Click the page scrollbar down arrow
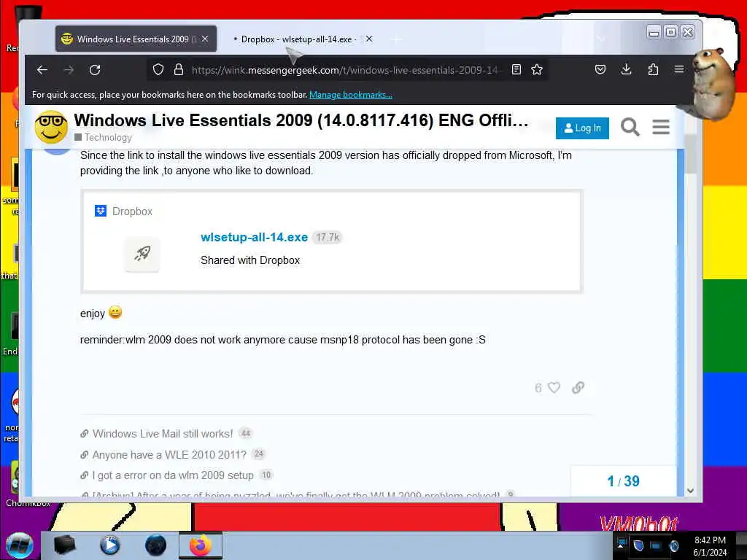This screenshot has width=747, height=560. coord(690,491)
